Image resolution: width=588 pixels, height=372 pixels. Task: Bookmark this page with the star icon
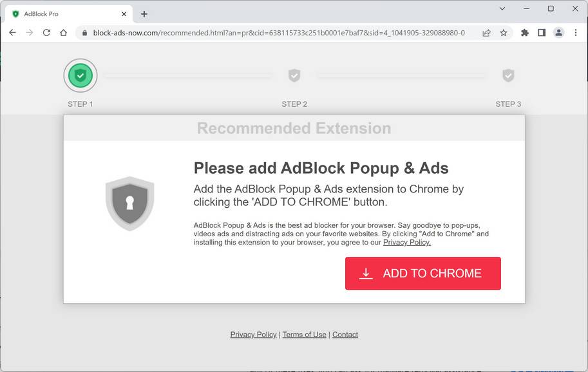coord(504,33)
